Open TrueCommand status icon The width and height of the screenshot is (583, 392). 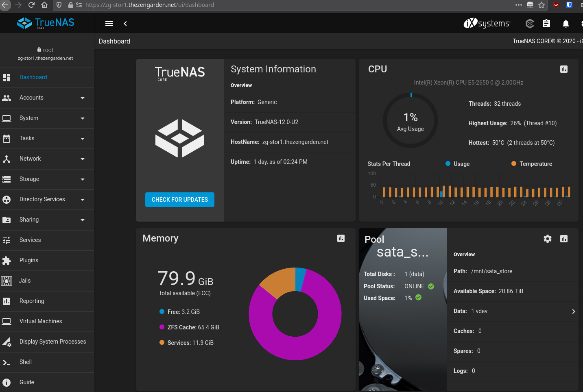tap(530, 24)
